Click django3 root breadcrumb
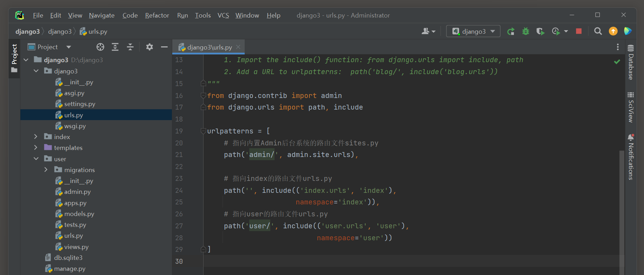Image resolution: width=644 pixels, height=275 pixels. coord(27,32)
